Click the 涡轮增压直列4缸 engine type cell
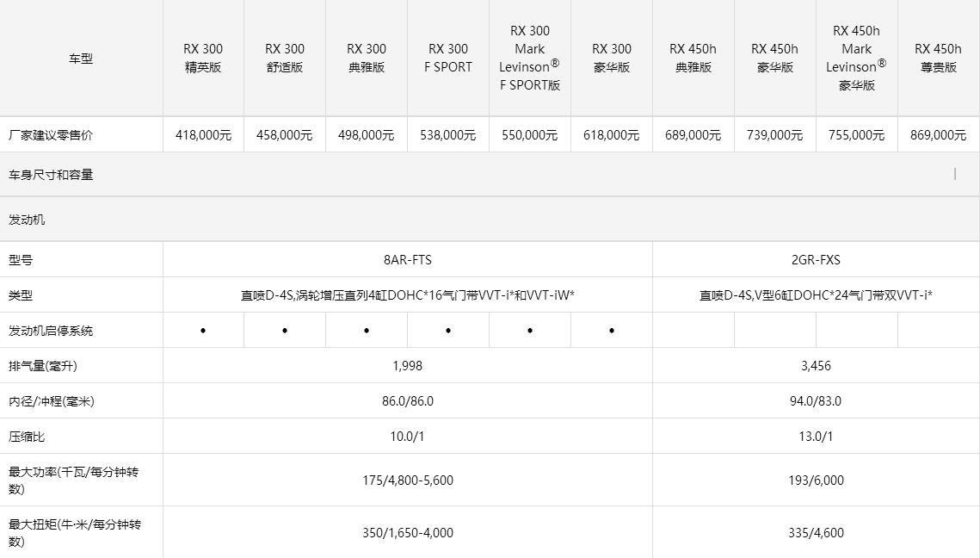Image resolution: width=980 pixels, height=558 pixels. tap(408, 295)
